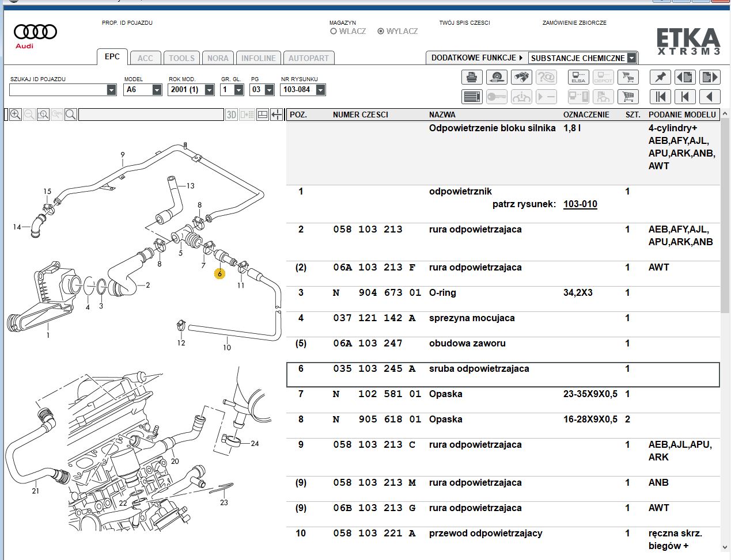Zoom in on the drawing with plus magnifier

point(16,115)
